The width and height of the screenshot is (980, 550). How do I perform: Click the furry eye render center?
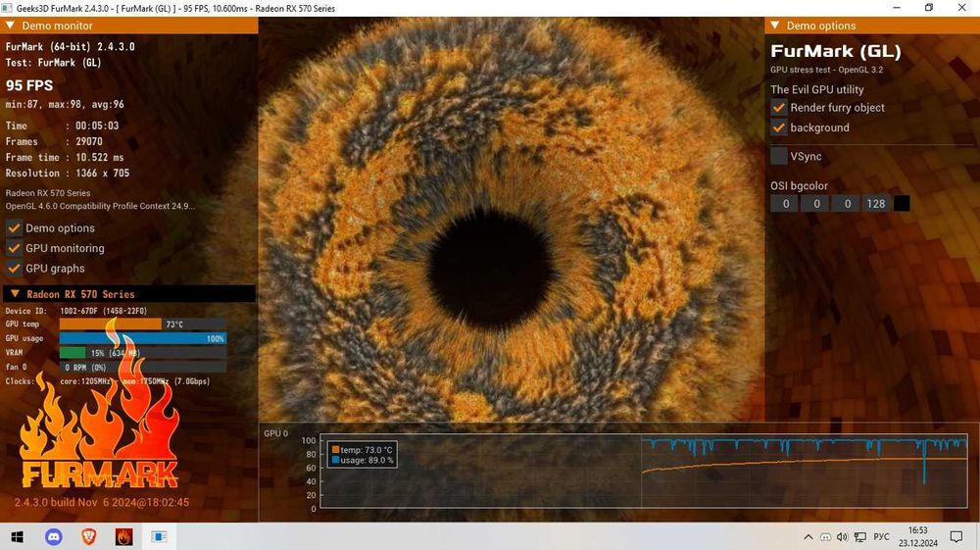pos(491,268)
